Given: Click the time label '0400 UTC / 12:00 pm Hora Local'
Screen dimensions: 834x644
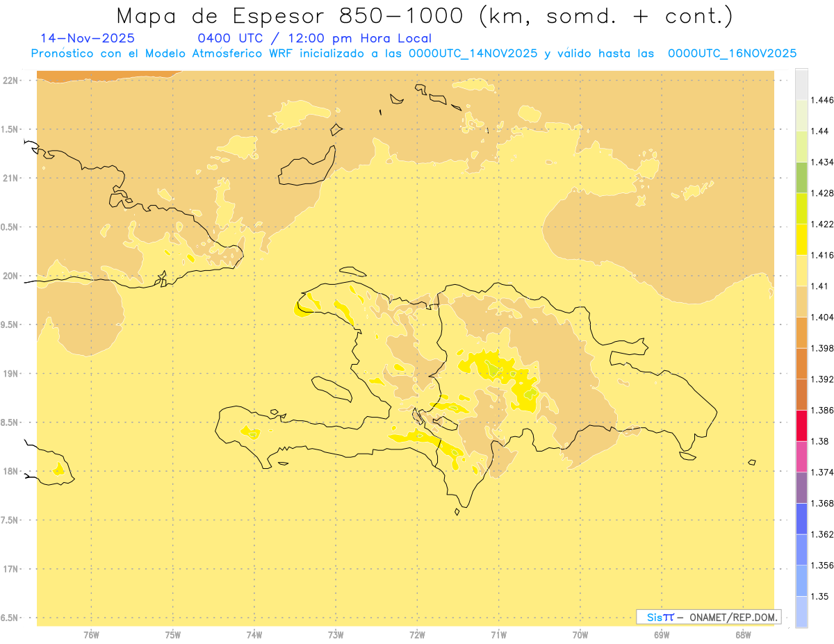Looking at the screenshot, I should [x=315, y=38].
